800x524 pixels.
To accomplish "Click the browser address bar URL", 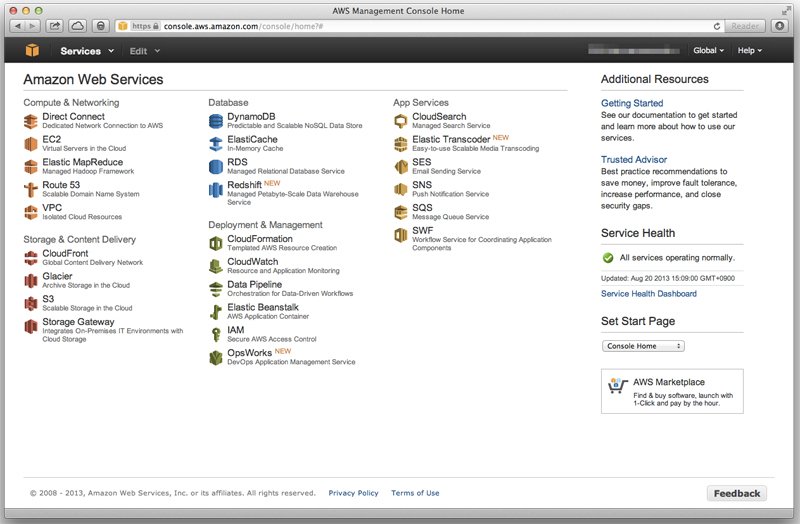I will click(x=243, y=26).
